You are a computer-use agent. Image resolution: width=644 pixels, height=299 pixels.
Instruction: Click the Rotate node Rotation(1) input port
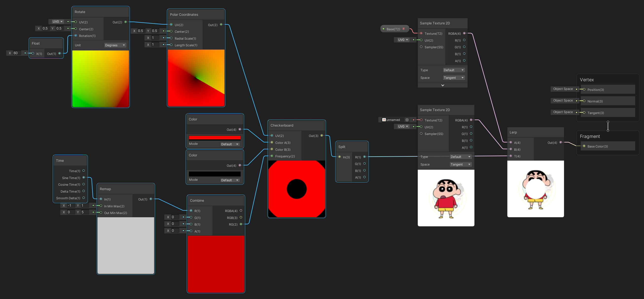pyautogui.click(x=76, y=35)
